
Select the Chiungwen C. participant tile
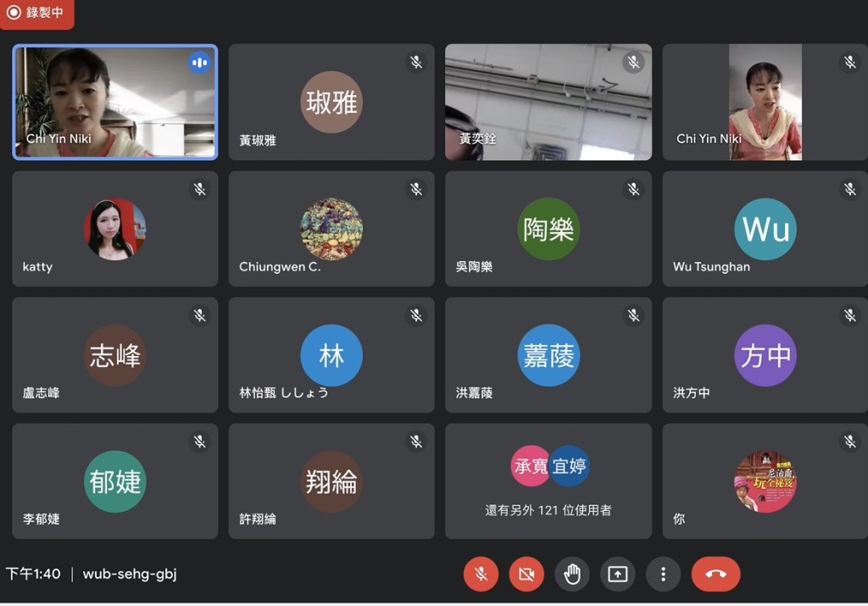coord(331,229)
